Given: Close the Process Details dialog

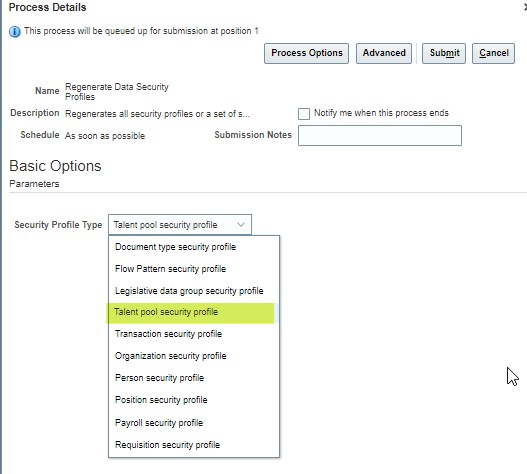Looking at the screenshot, I should click(525, 7).
